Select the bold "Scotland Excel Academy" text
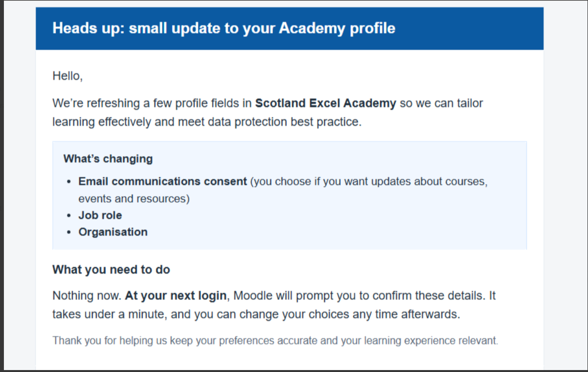Image resolution: width=588 pixels, height=372 pixels. click(x=326, y=103)
